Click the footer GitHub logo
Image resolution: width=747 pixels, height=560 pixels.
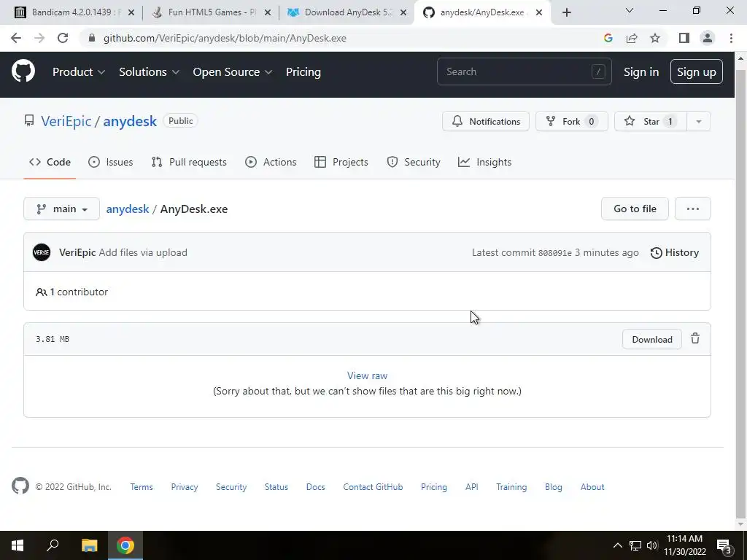[x=20, y=486]
